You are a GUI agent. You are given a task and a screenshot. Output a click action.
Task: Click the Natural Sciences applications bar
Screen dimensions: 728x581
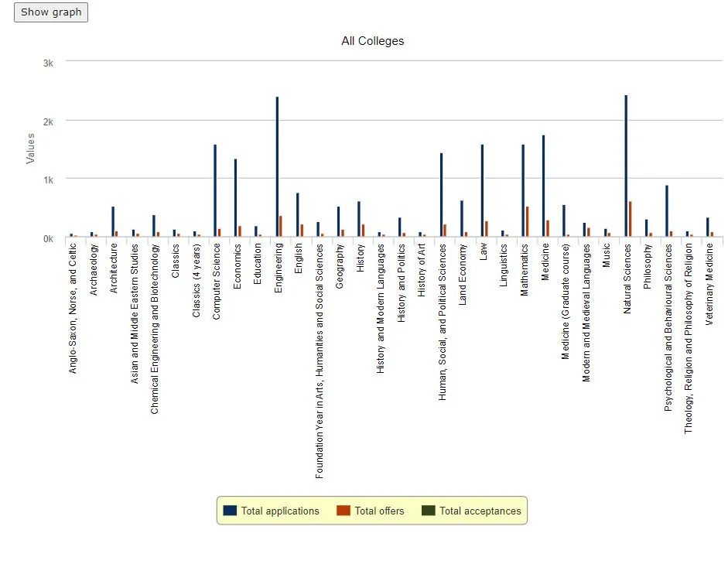point(626,166)
